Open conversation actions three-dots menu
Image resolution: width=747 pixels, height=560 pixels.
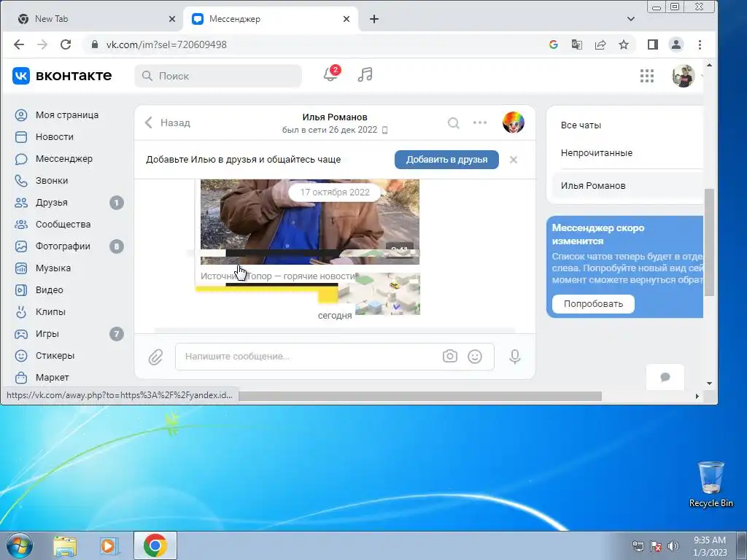480,122
